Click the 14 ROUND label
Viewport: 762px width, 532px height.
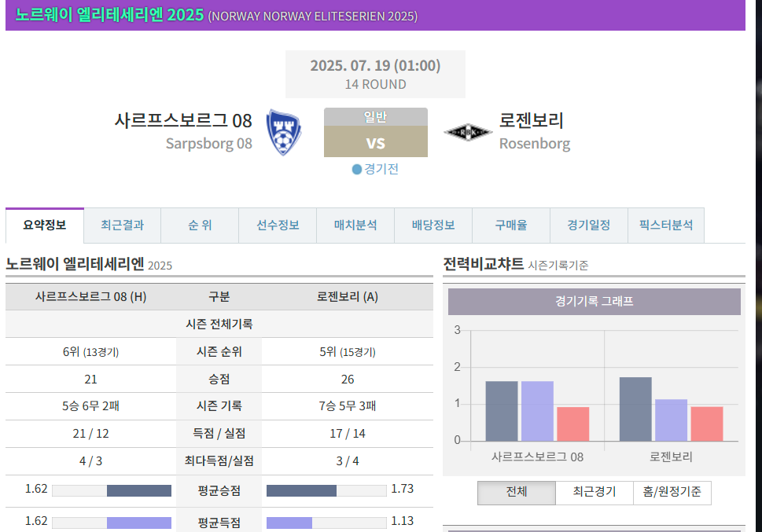(x=375, y=85)
